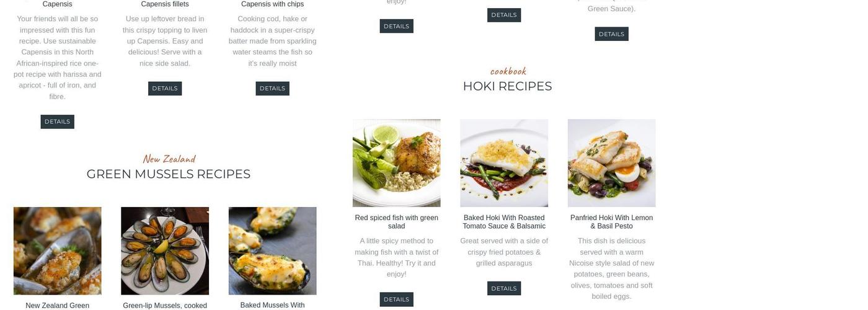Click Details under Capensis with chips
Image resolution: width=868 pixels, height=310 pixels.
click(x=272, y=89)
